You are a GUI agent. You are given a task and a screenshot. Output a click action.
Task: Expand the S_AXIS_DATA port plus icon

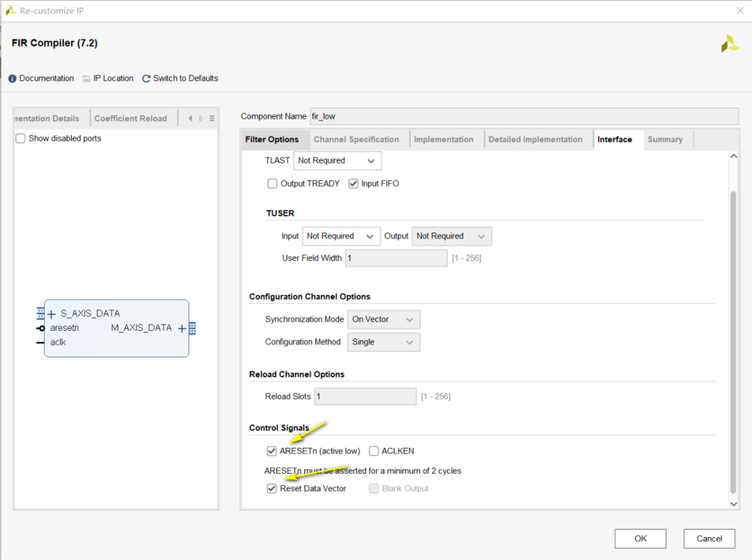tap(52, 314)
